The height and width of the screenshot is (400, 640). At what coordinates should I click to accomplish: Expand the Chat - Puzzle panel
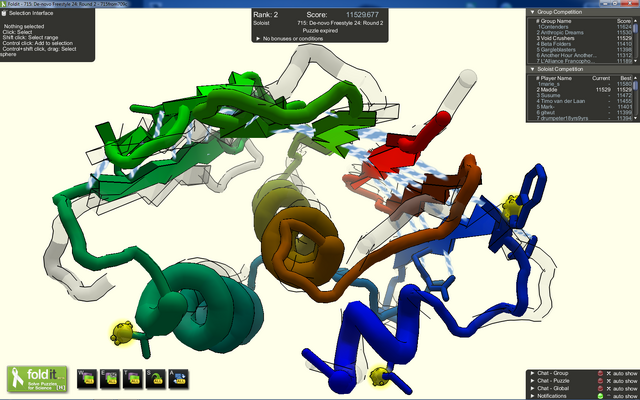coord(532,381)
